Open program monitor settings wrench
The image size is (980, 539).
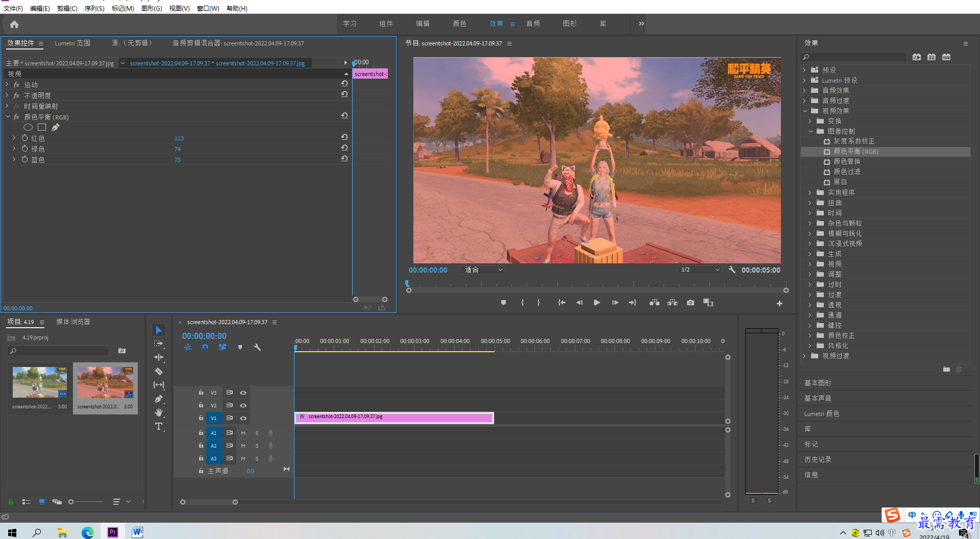732,270
